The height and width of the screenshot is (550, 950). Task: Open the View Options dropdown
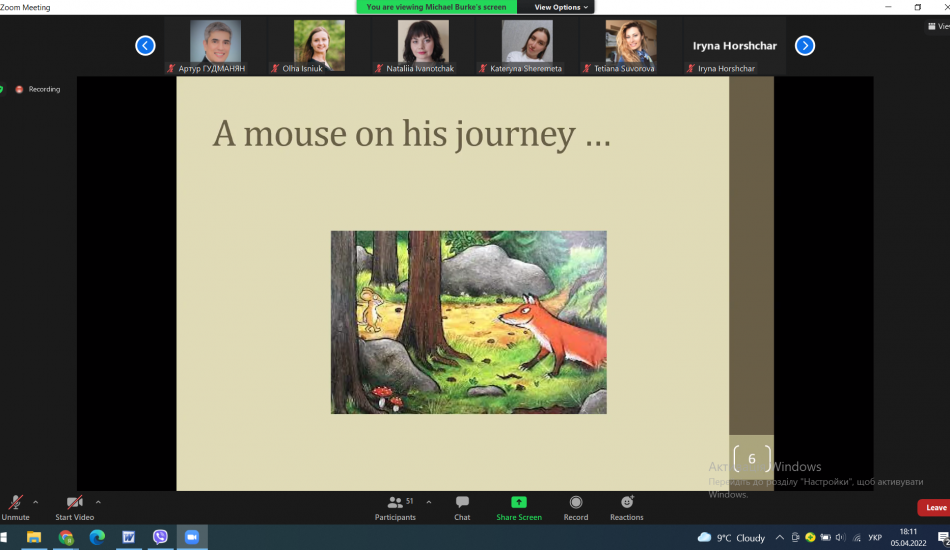pos(561,7)
